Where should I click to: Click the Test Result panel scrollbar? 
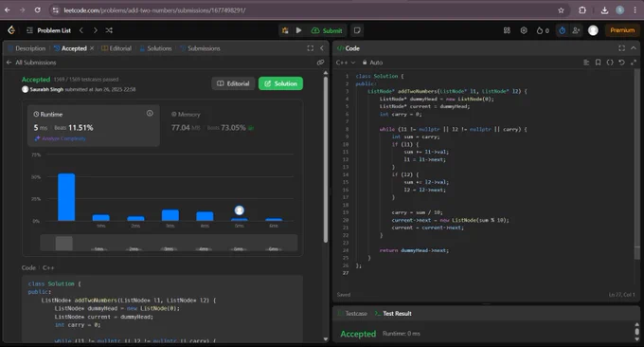pos(637,332)
